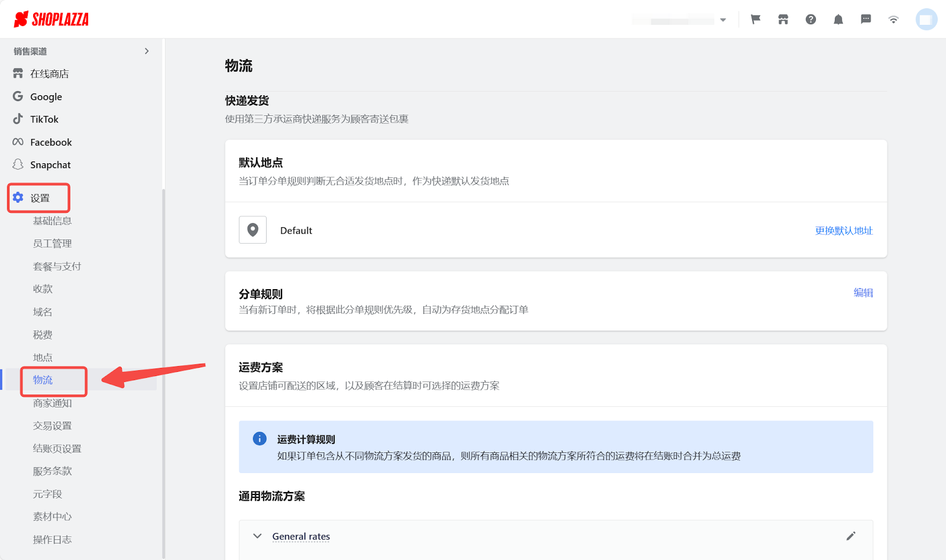Select 税费 in the settings sidebar

click(42, 334)
